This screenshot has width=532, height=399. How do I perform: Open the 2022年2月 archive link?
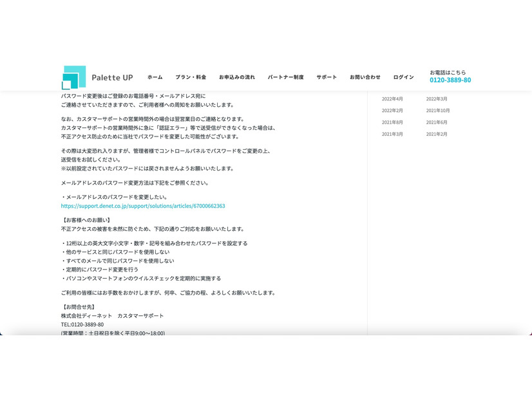(392, 111)
